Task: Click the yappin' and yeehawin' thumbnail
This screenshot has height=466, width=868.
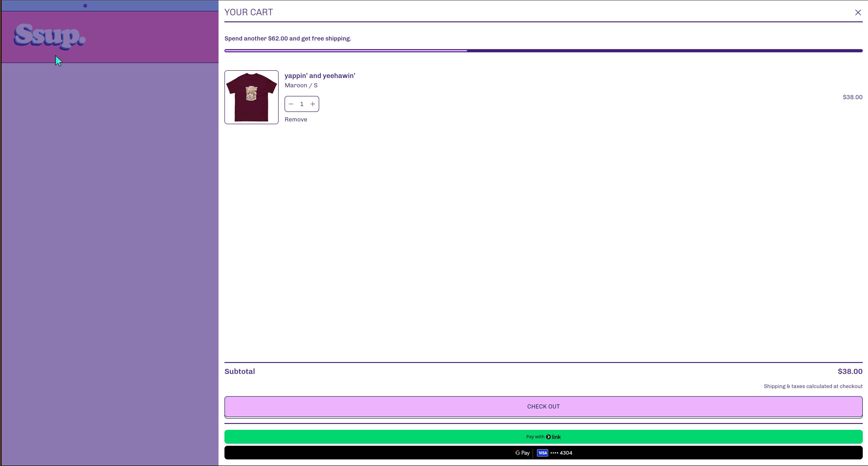Action: click(251, 97)
